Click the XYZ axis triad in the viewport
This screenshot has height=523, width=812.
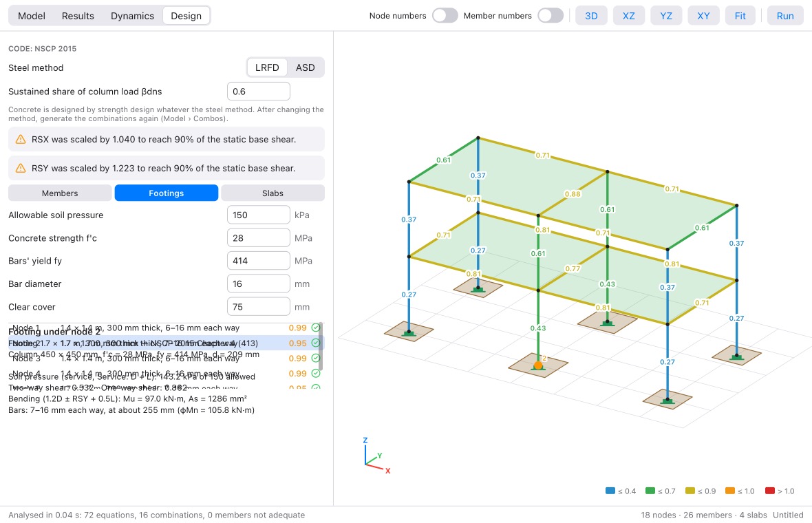click(x=376, y=456)
